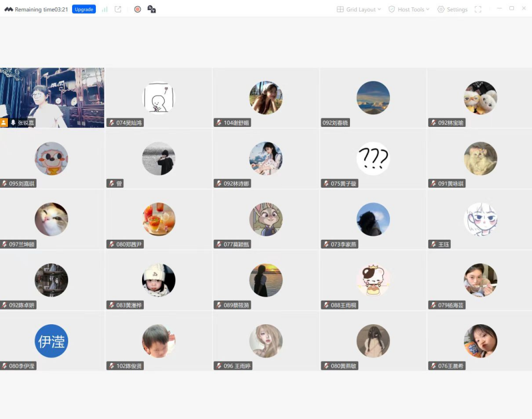Click the blue 伊滢 avatar circle
The image size is (532, 419).
pyautogui.click(x=51, y=341)
